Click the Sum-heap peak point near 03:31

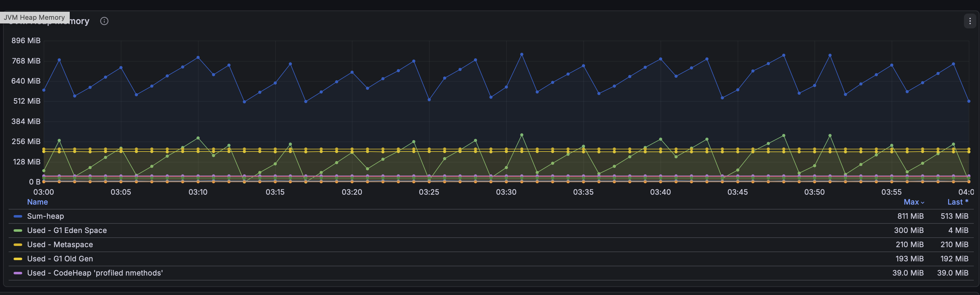tap(521, 54)
